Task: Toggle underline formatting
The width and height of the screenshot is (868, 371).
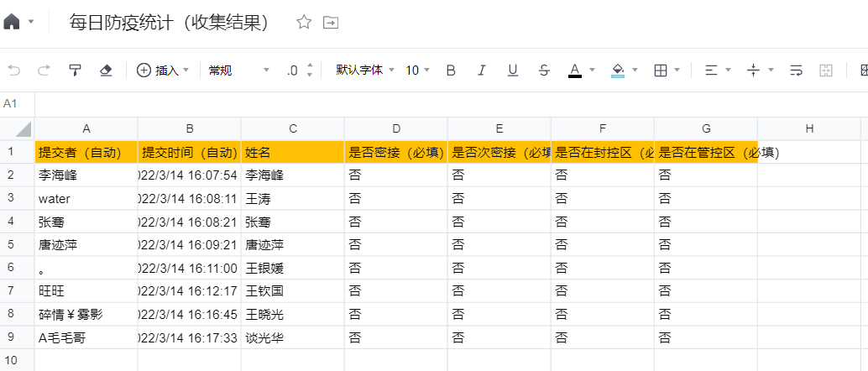Action: click(x=513, y=71)
